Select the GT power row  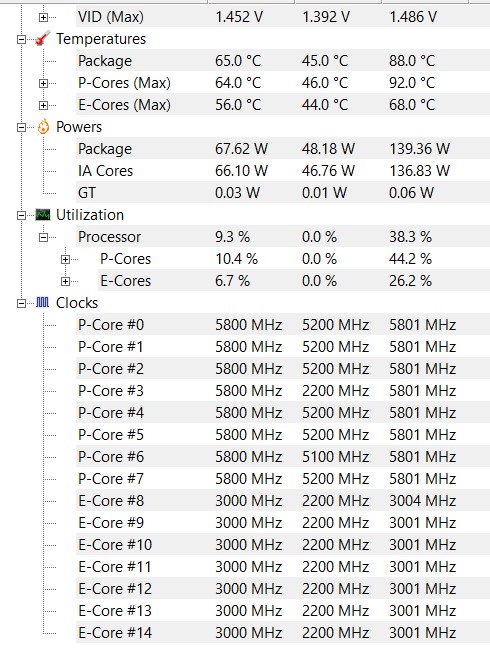283,193
